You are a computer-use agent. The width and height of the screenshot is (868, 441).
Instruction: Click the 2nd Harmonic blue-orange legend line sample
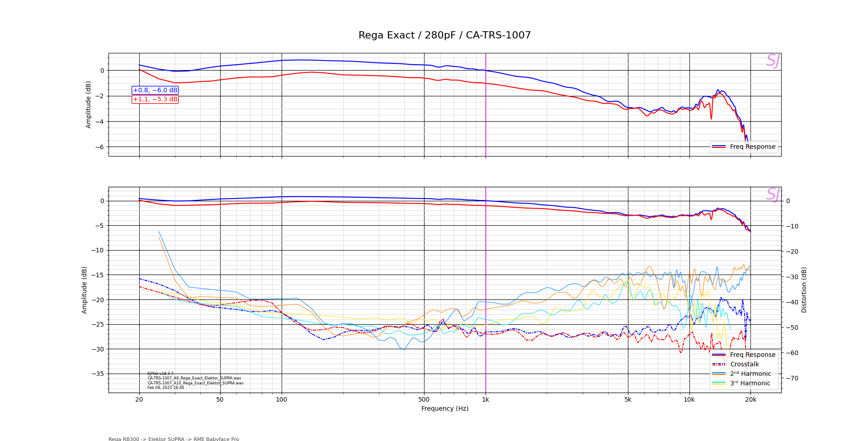pos(719,374)
